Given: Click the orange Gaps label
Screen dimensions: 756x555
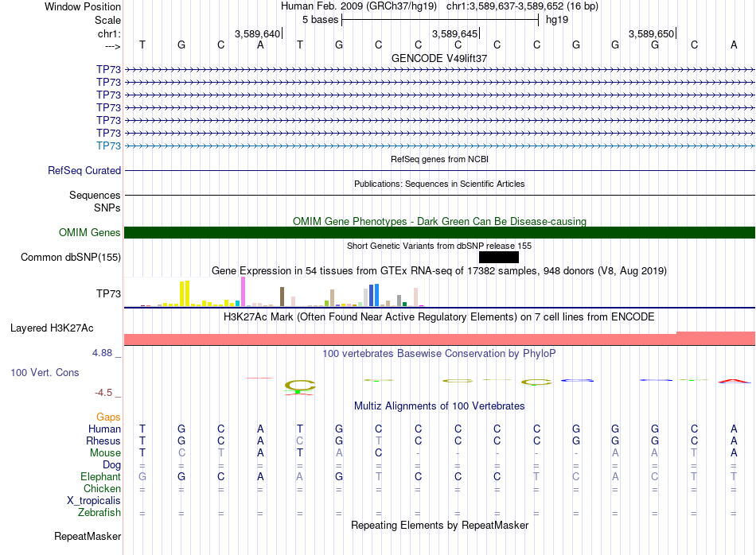Looking at the screenshot, I should [x=108, y=417].
